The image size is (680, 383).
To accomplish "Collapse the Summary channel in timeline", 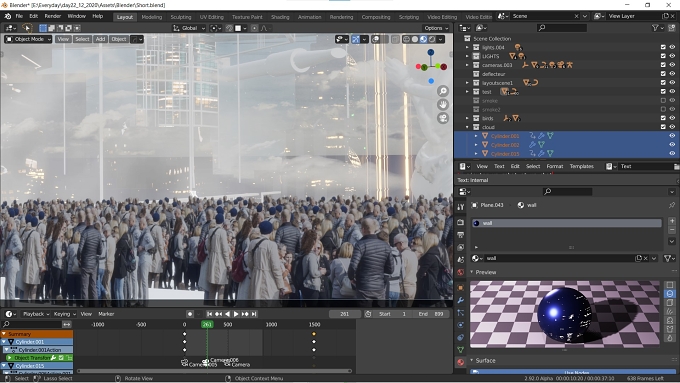I will tap(4, 334).
